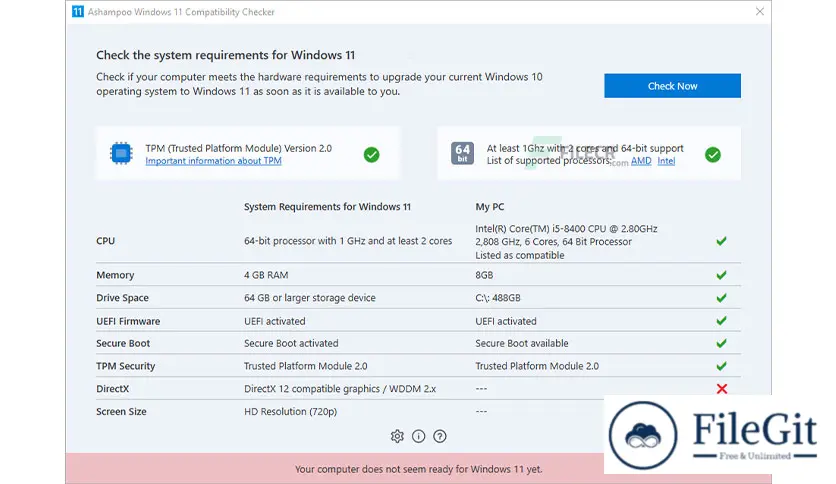Click the UEFI Firmware row green checkmark
Viewport: 836px width, 484px height.
coord(721,320)
